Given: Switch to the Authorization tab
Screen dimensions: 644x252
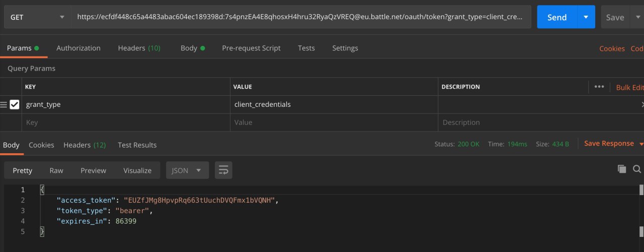Looking at the screenshot, I should click(78, 48).
